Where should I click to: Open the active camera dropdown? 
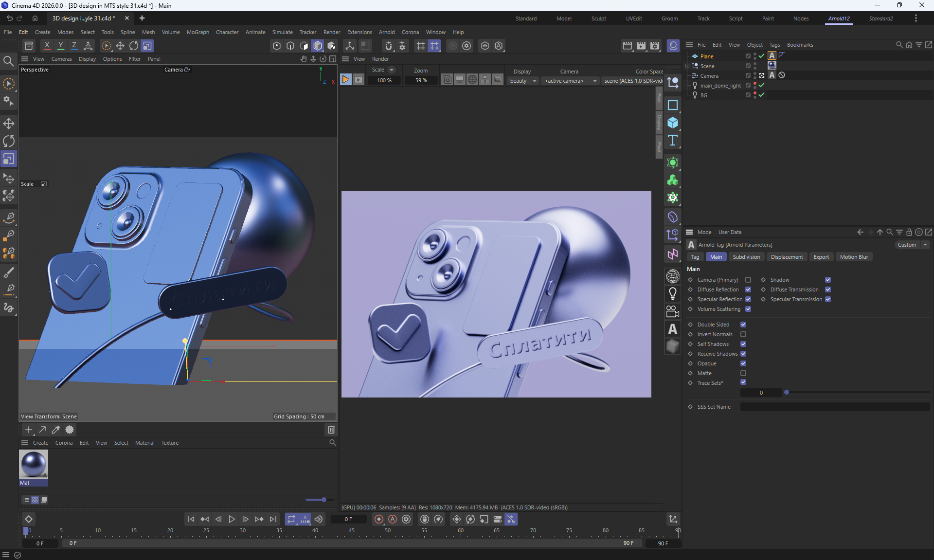570,81
